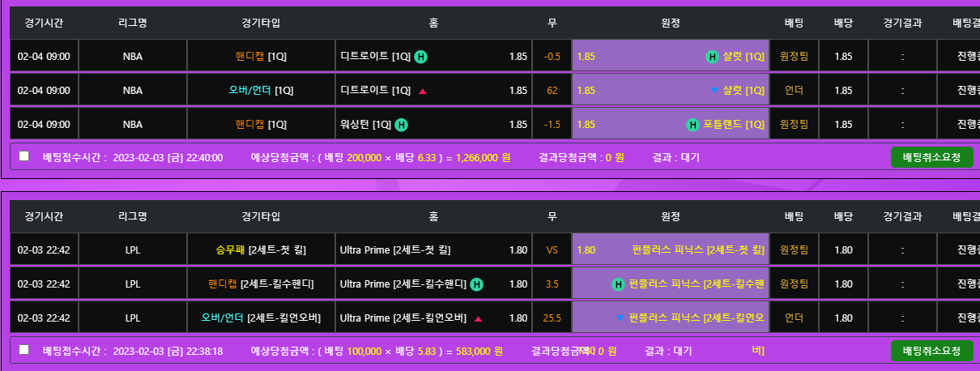This screenshot has height=371, width=980.
Task: Click the red up arrow beside Ultra Prime 킬언오버
Action: pos(478,318)
